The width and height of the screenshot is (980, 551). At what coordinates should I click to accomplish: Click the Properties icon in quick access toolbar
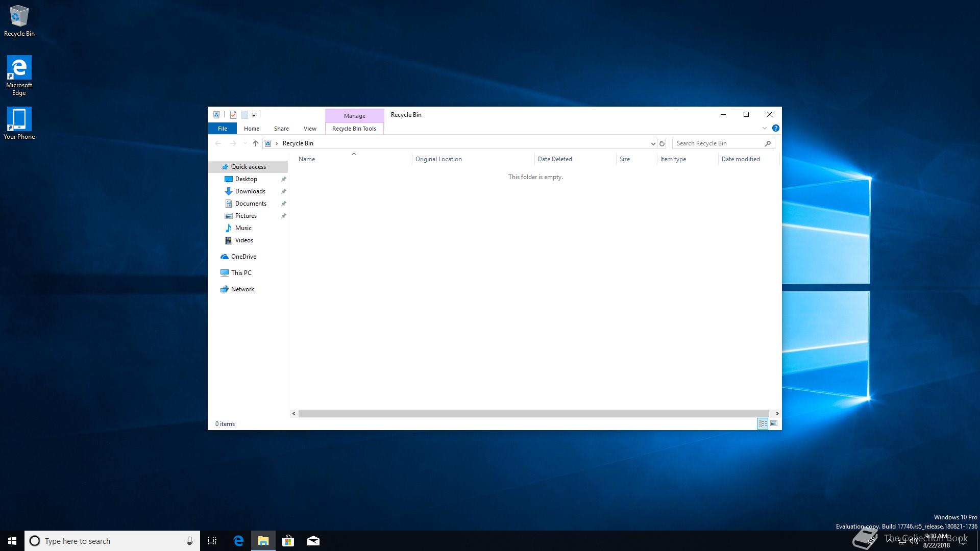[x=233, y=115]
